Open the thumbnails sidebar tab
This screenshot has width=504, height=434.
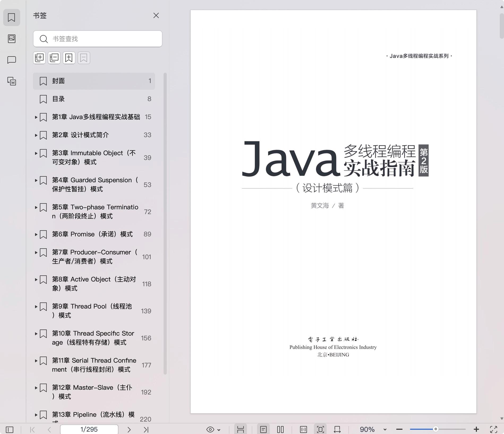click(11, 39)
